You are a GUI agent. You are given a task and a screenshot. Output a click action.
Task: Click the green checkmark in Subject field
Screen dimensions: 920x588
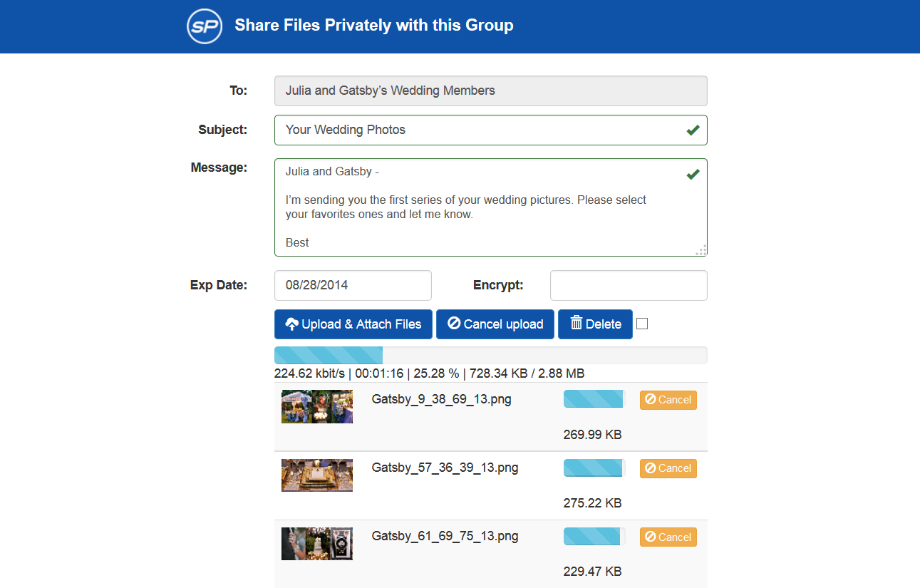[693, 130]
